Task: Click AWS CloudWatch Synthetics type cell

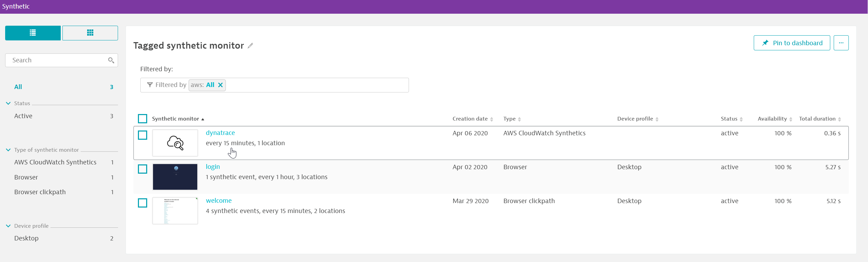Action: tap(544, 133)
